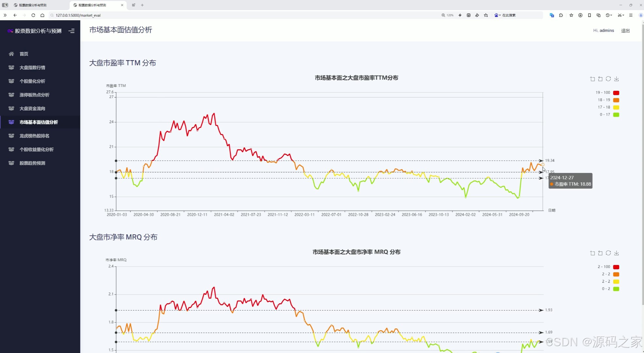Toggle the 0 - 17 green legend range
Image resolution: width=644 pixels, height=353 pixels.
[616, 115]
